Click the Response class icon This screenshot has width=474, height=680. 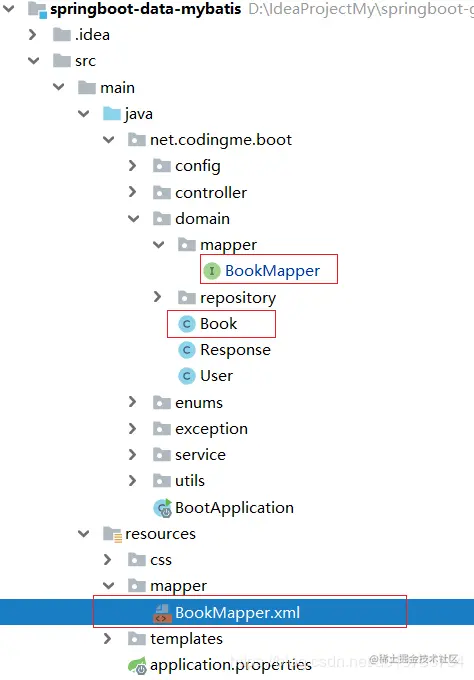(x=187, y=350)
